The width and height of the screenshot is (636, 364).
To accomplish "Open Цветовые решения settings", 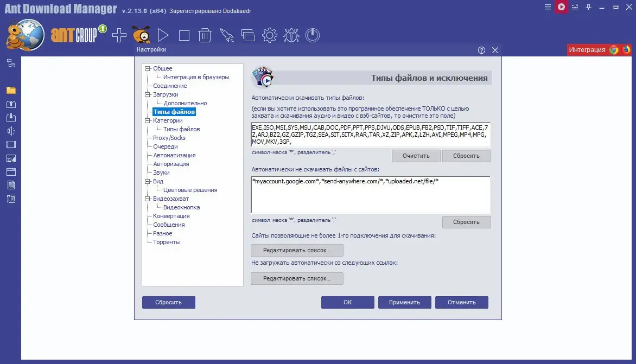I will (x=190, y=190).
